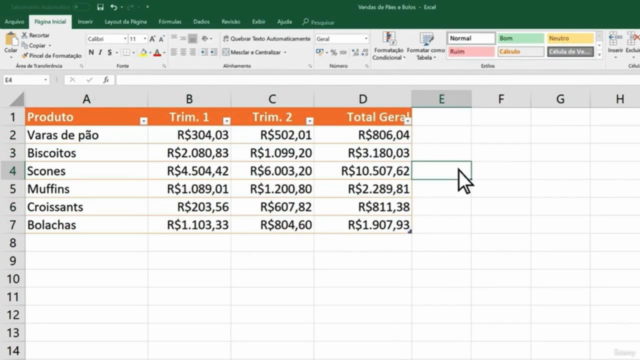Switch to the Fórmulas tab
This screenshot has height=360, width=640.
[x=170, y=22]
